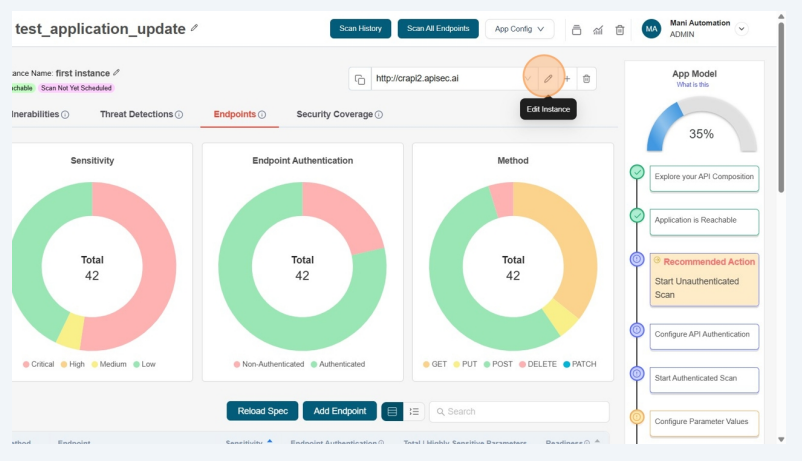The height and width of the screenshot is (461, 802).
Task: Open the App Config dropdown
Action: point(519,29)
